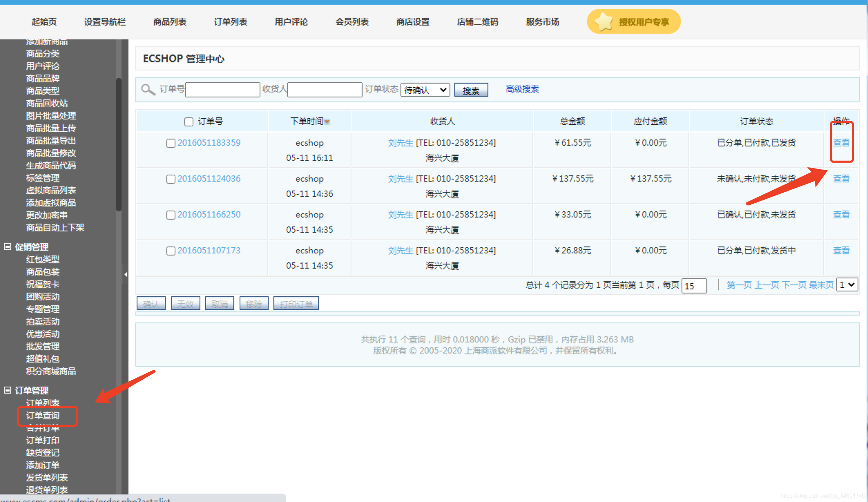Focus the 订单号 search input
This screenshot has height=502, width=868.
(223, 90)
